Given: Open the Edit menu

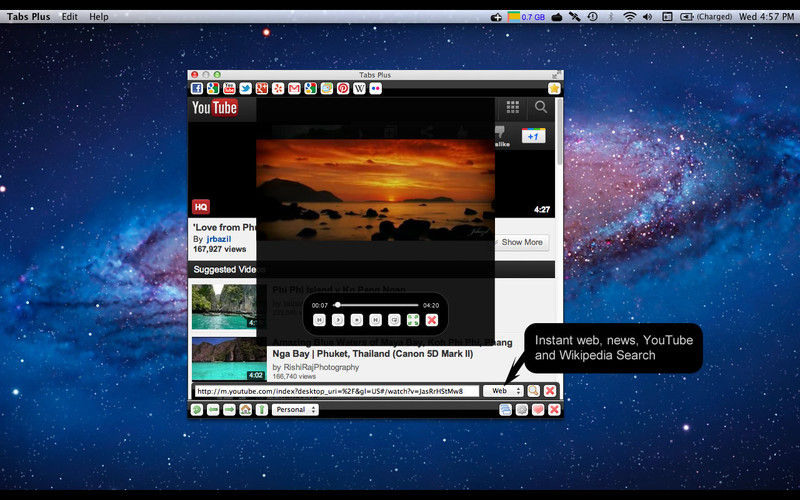Looking at the screenshot, I should click(69, 17).
